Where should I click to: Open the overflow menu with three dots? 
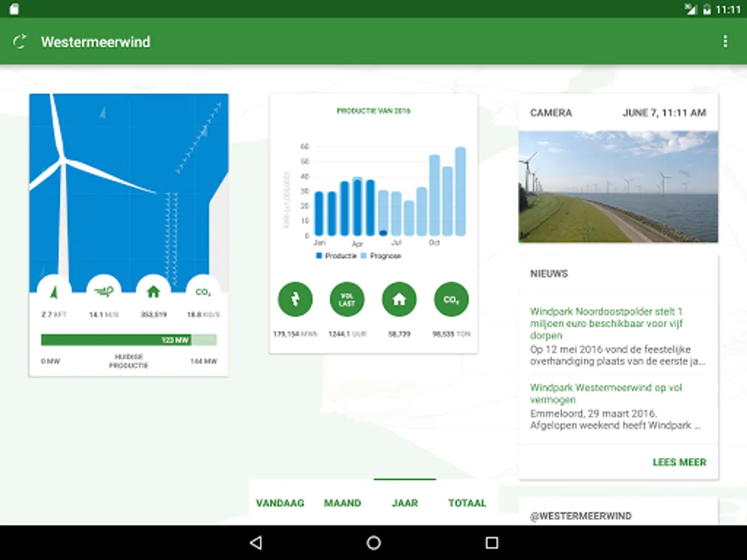pos(725,41)
